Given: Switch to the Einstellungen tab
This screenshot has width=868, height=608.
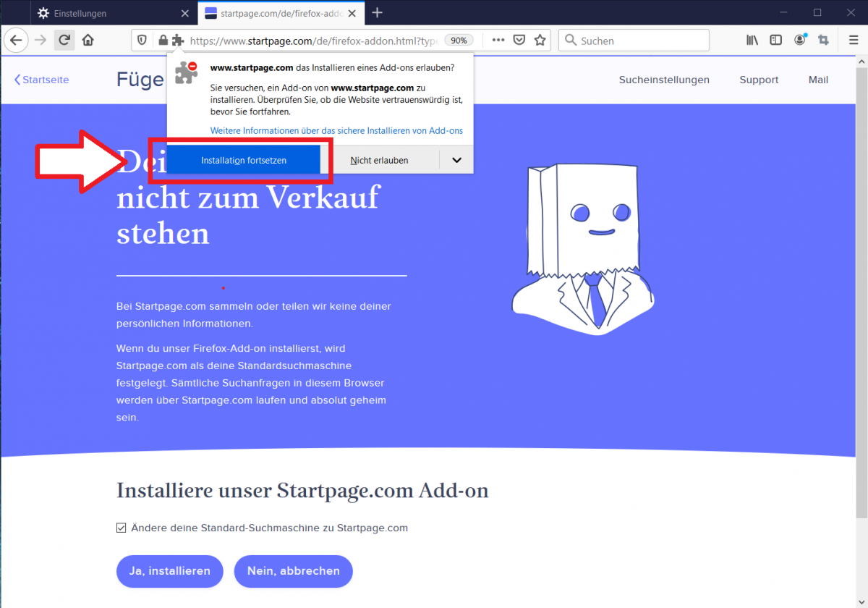Looking at the screenshot, I should point(114,13).
